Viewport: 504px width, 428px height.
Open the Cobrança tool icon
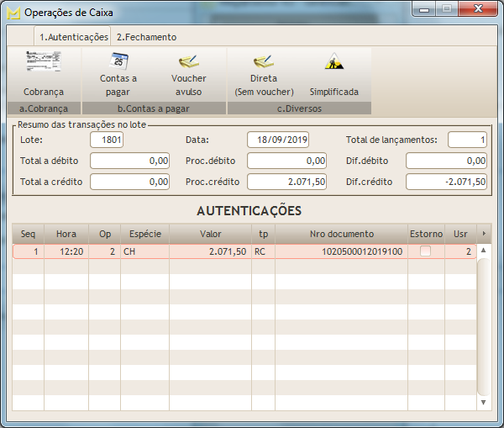click(42, 62)
